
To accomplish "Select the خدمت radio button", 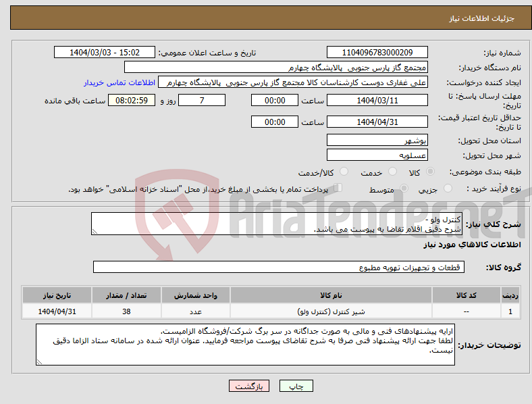I will pos(392,172).
